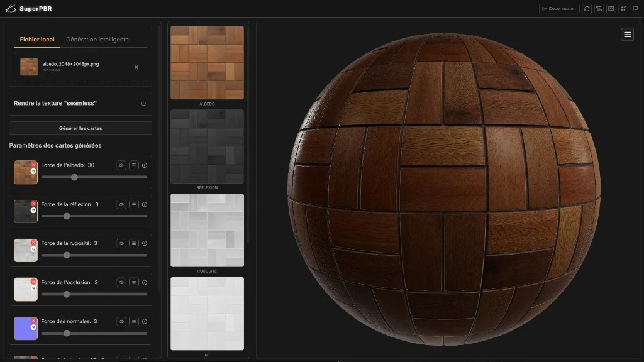
Task: Adjust the Force de la rugosité slider
Action: 94,255
